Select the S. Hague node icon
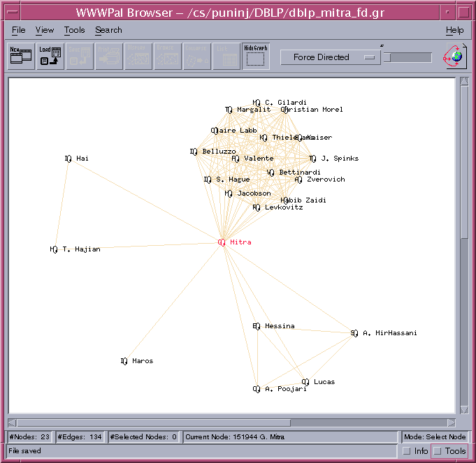The width and height of the screenshot is (476, 463). pos(208,179)
